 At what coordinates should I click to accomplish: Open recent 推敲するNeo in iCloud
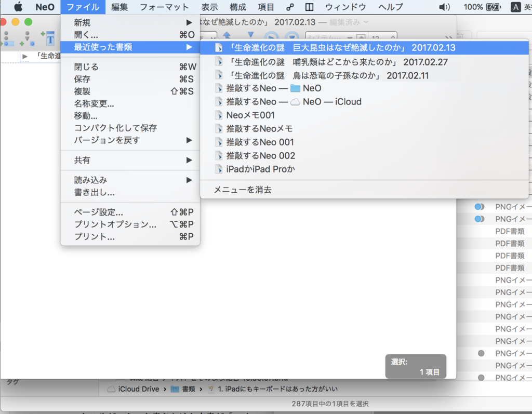364,102
